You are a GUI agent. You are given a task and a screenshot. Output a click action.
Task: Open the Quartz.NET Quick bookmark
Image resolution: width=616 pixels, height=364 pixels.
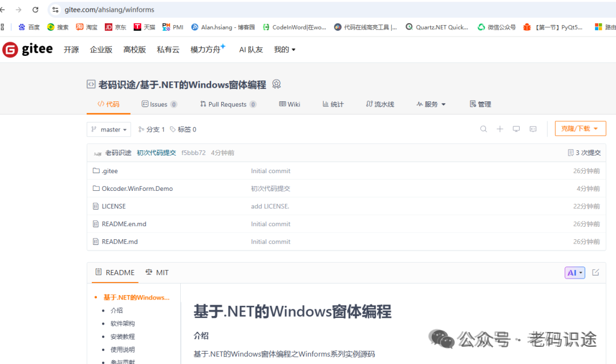click(437, 27)
